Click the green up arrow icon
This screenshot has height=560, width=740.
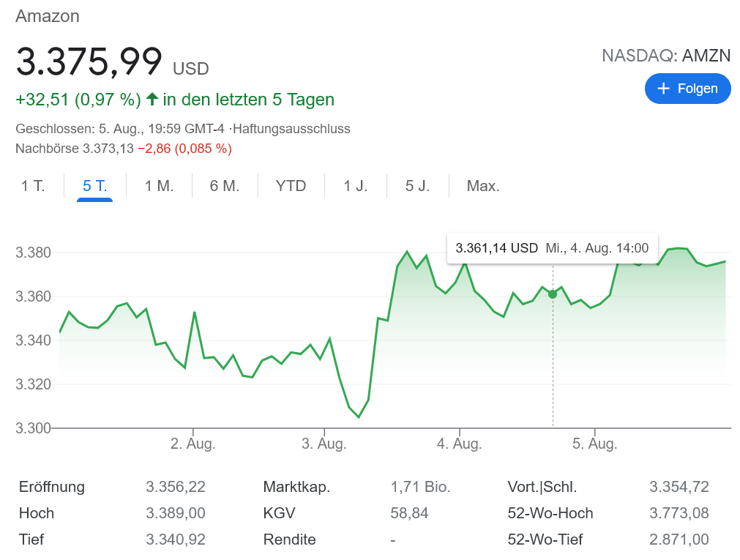click(x=152, y=99)
